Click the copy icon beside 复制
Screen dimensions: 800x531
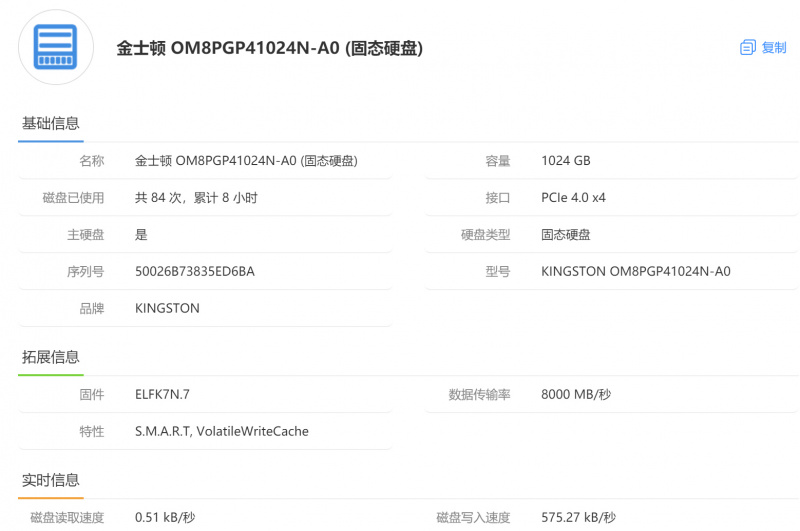coord(747,47)
